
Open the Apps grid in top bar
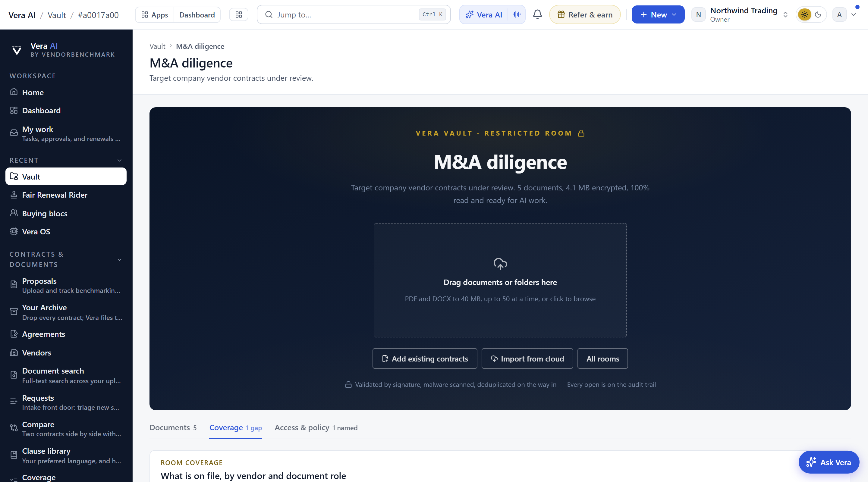point(155,15)
